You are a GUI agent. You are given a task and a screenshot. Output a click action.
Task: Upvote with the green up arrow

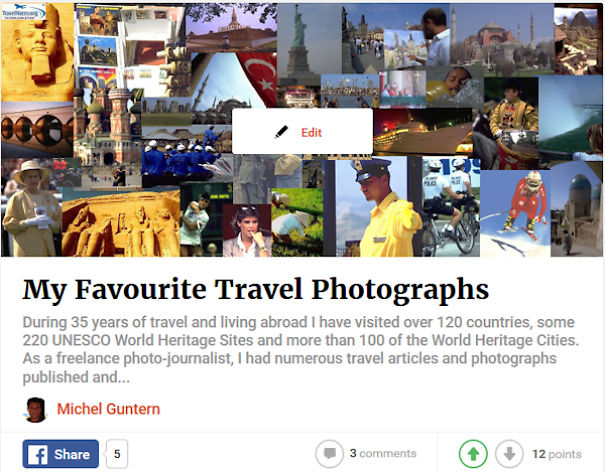[473, 454]
